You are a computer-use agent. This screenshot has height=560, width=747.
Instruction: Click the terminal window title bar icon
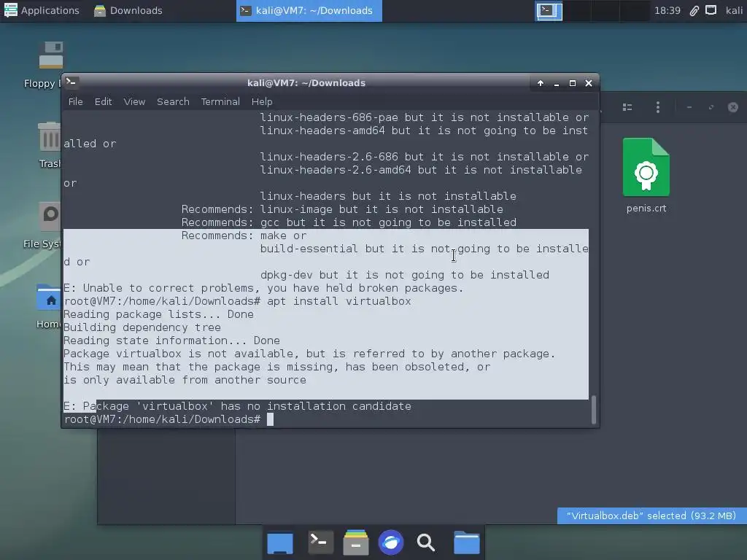point(71,82)
